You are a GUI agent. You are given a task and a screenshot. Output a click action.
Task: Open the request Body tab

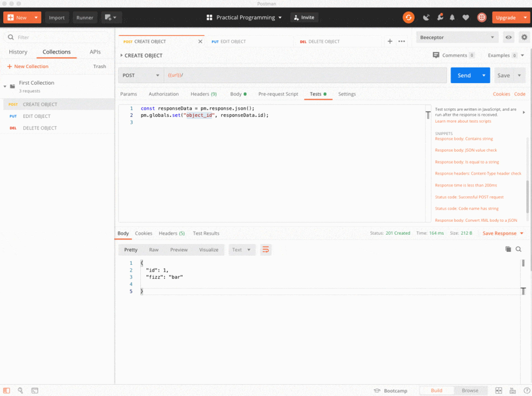click(238, 94)
